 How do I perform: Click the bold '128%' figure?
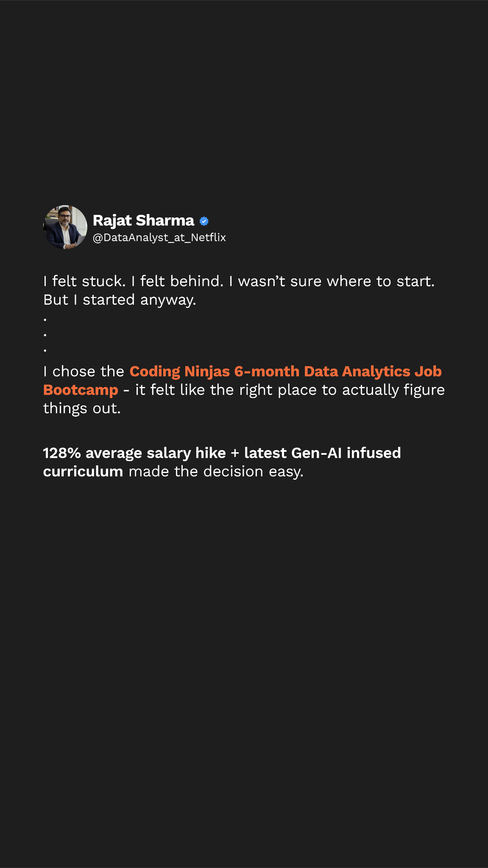62,453
